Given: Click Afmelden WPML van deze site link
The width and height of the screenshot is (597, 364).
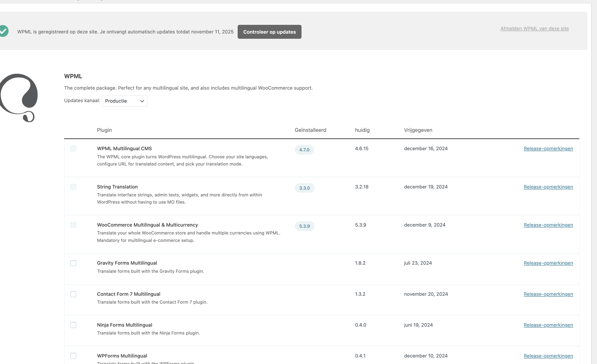Looking at the screenshot, I should 535,28.
